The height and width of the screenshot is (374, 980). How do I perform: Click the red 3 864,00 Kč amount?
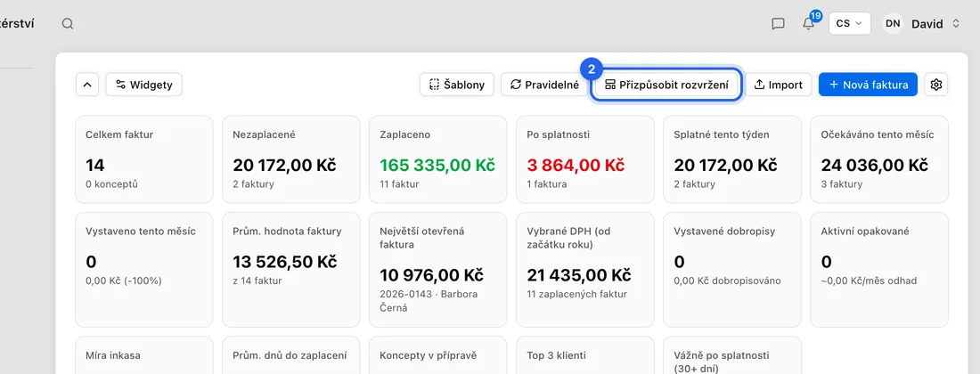point(576,166)
